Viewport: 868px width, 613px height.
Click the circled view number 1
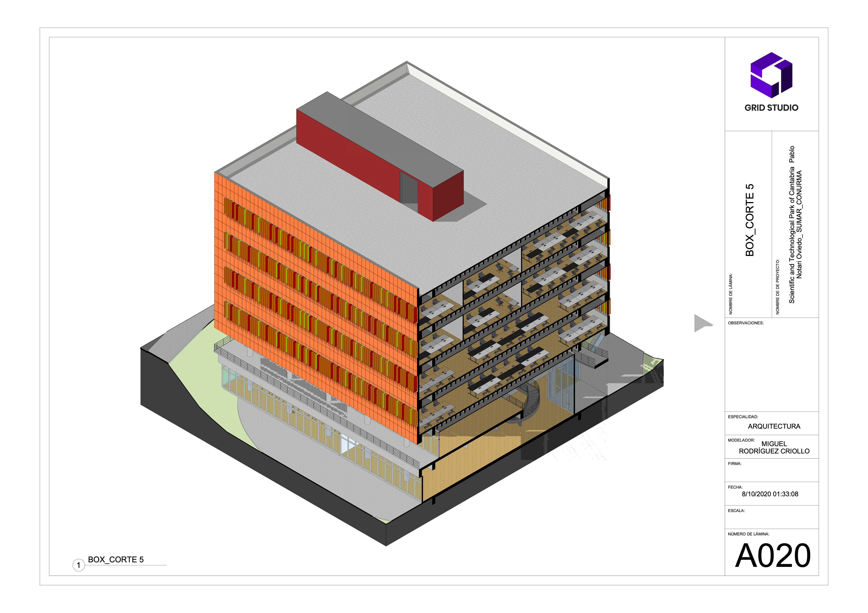tap(79, 565)
